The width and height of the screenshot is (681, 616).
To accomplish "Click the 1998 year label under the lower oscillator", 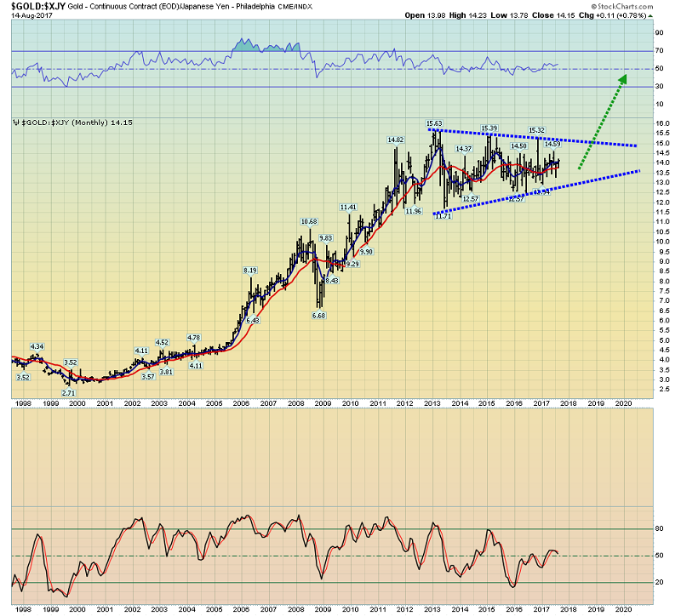I will pos(23,609).
